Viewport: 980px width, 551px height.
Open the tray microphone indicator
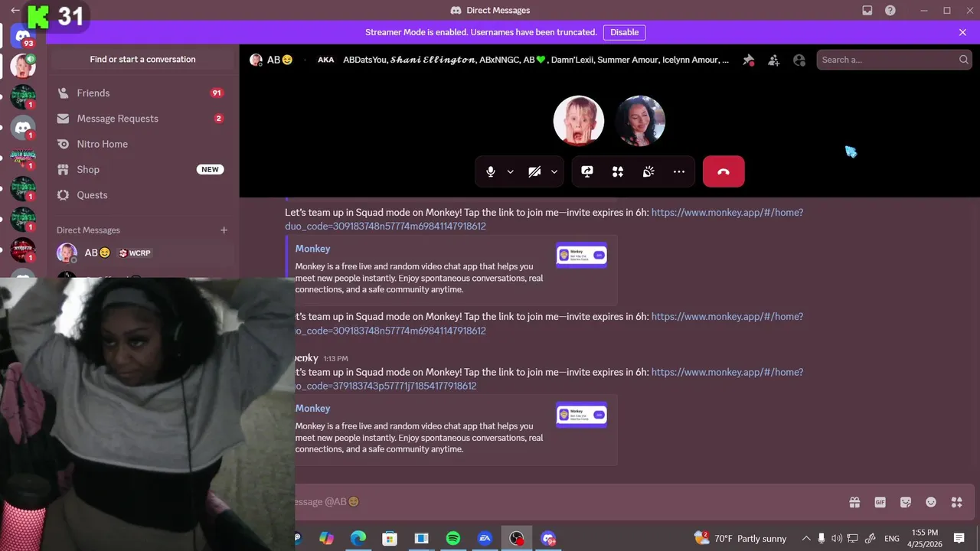click(822, 539)
